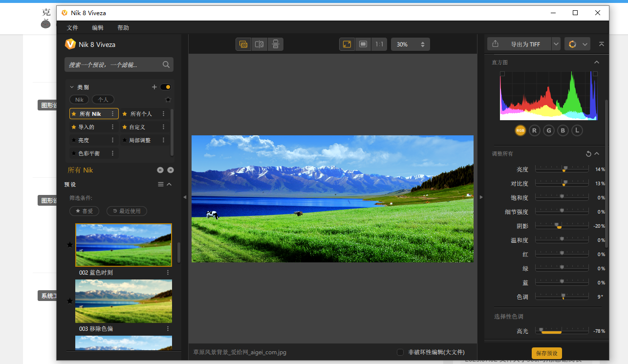The width and height of the screenshot is (628, 364).
Task: Reset all adjustments with the undo arrow
Action: (588, 154)
